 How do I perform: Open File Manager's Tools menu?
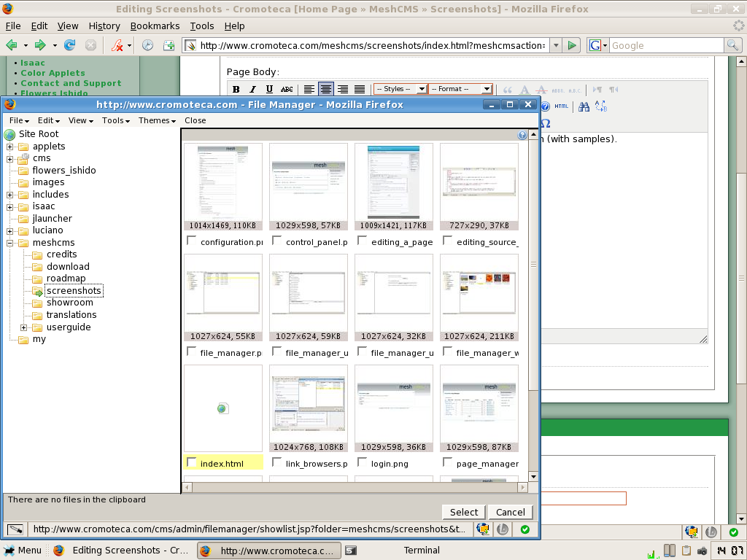[116, 120]
